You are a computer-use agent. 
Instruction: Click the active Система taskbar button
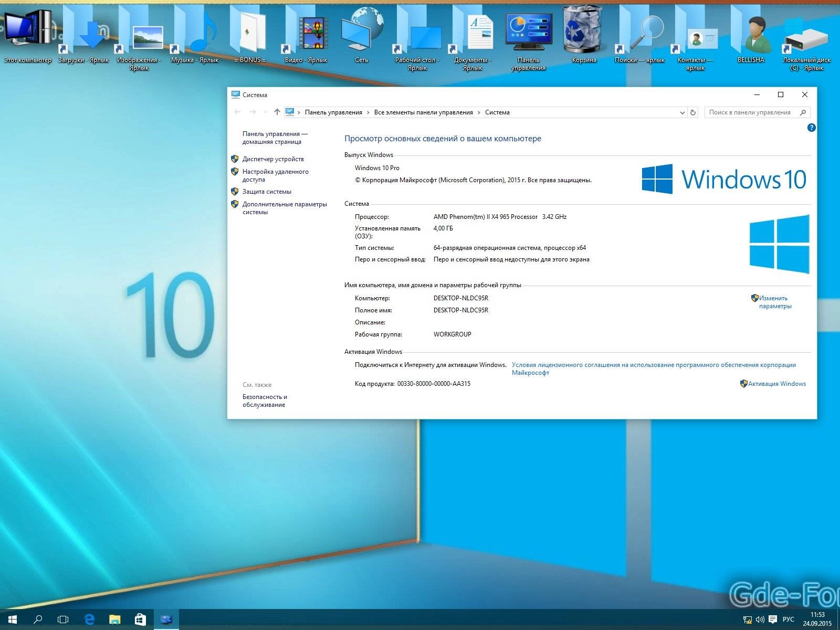click(x=166, y=619)
